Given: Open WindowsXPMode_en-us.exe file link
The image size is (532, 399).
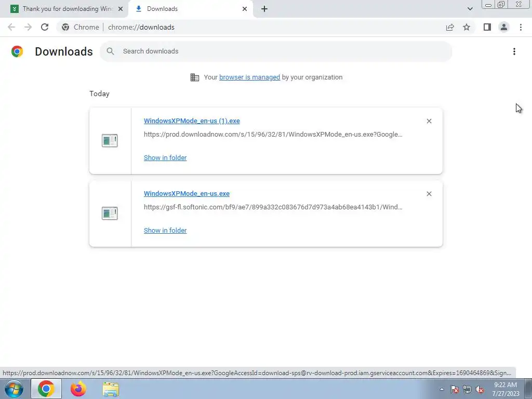Looking at the screenshot, I should (x=187, y=193).
